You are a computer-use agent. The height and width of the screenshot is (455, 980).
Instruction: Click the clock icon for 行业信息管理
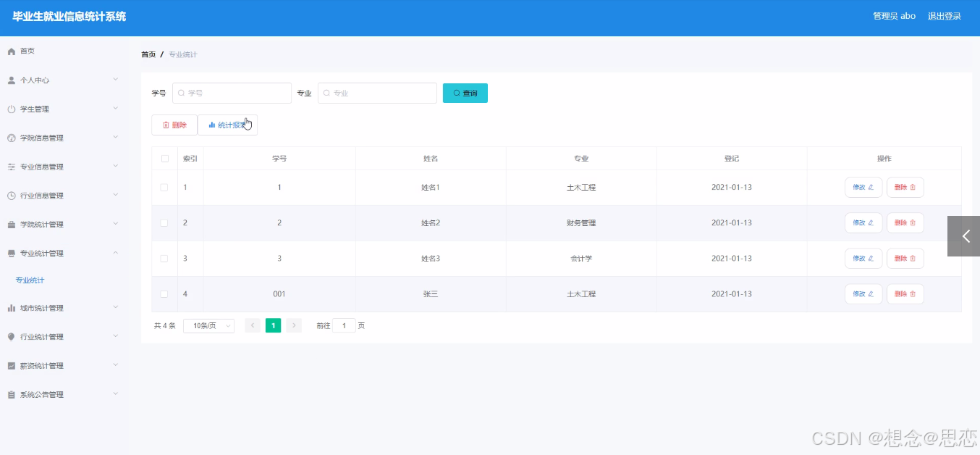pyautogui.click(x=12, y=196)
